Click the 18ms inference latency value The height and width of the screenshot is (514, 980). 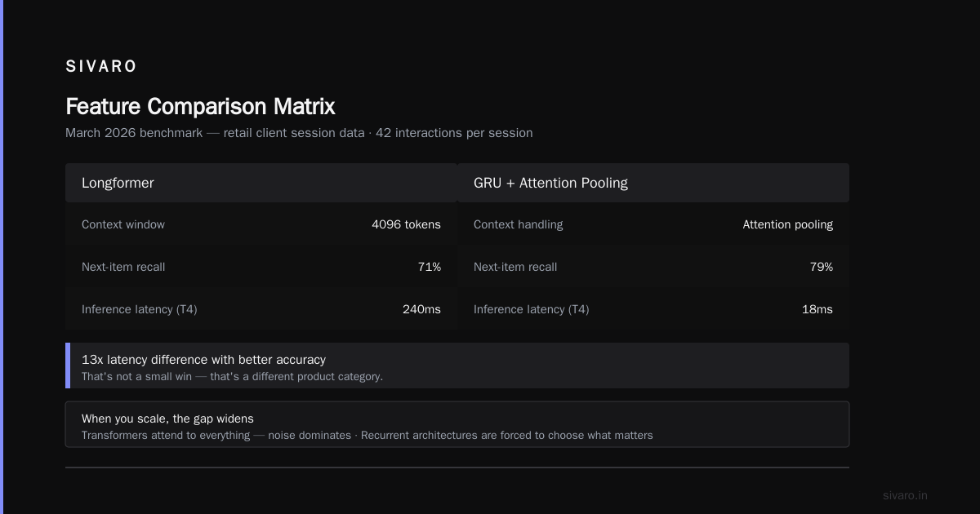[x=817, y=309]
